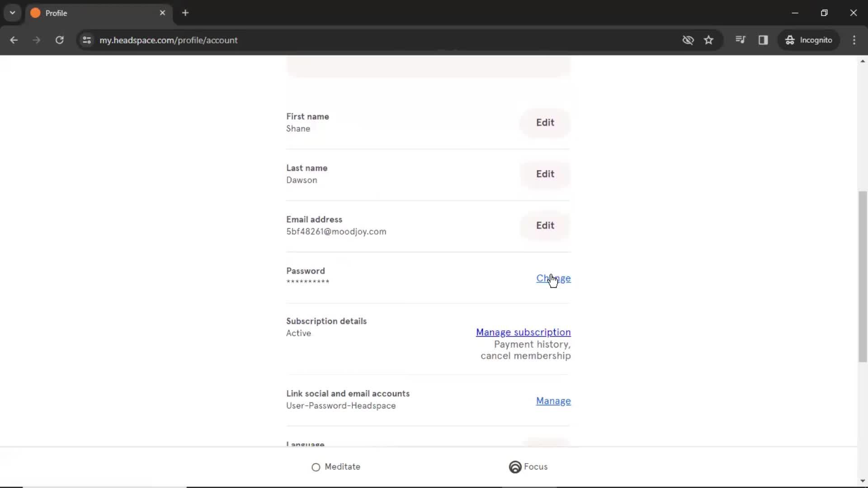
Task: Click the 'Payment history, cancel membership' text
Action: 525,350
